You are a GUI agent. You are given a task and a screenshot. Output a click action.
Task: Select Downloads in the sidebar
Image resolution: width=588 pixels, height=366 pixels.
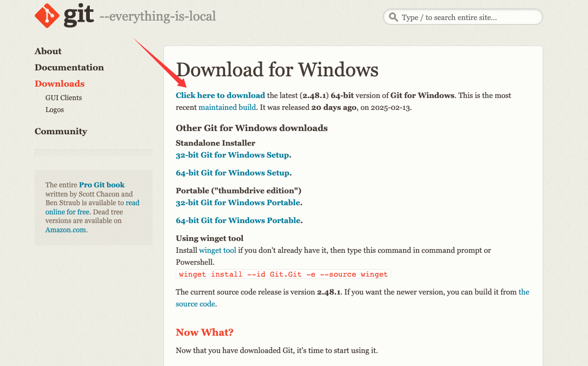click(x=60, y=84)
